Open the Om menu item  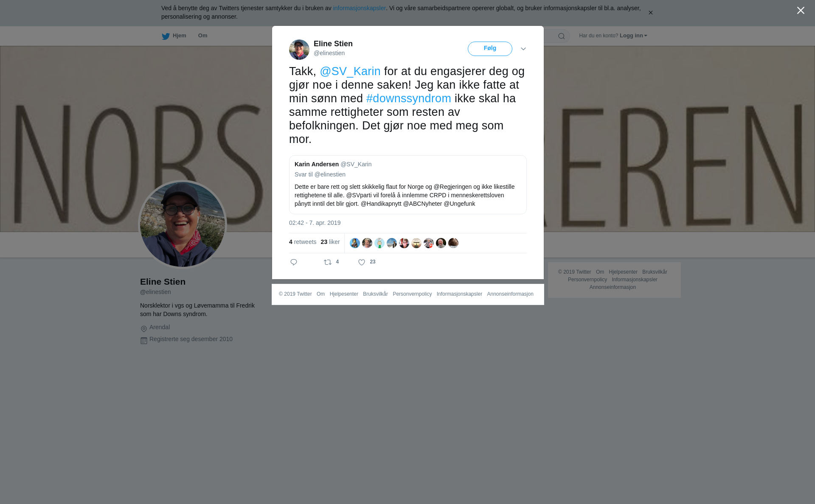point(202,36)
